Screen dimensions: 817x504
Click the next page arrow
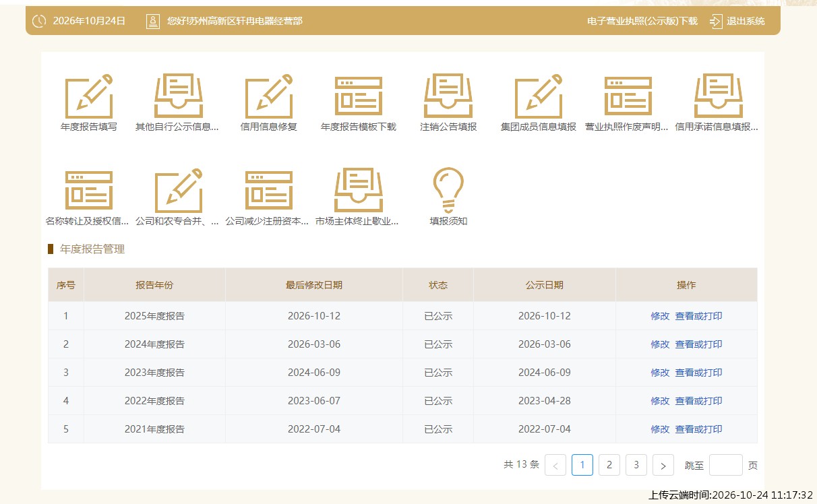[663, 465]
